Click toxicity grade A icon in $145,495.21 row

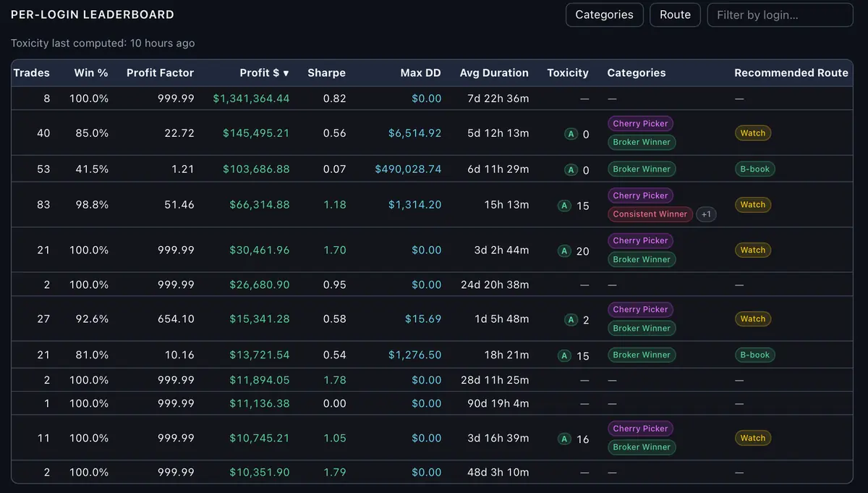(x=571, y=134)
